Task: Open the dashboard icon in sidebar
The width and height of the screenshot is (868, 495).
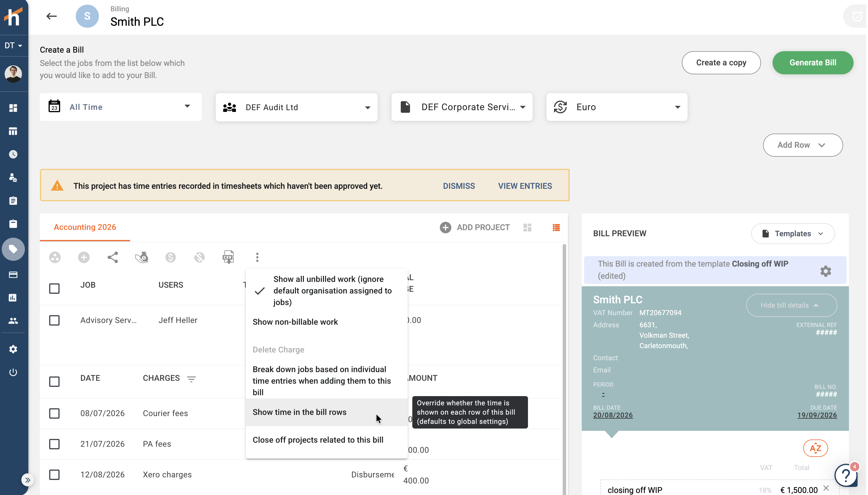Action: click(x=13, y=108)
